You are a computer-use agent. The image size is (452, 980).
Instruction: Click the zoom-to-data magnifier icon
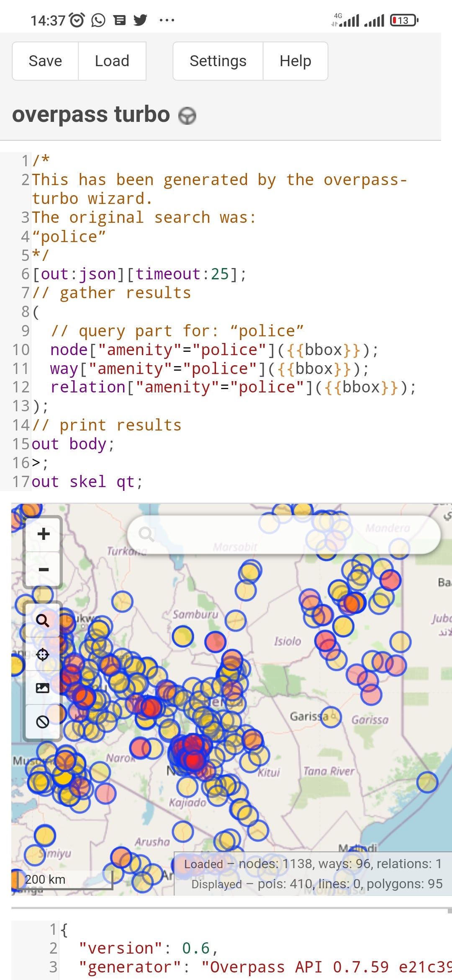pyautogui.click(x=43, y=620)
